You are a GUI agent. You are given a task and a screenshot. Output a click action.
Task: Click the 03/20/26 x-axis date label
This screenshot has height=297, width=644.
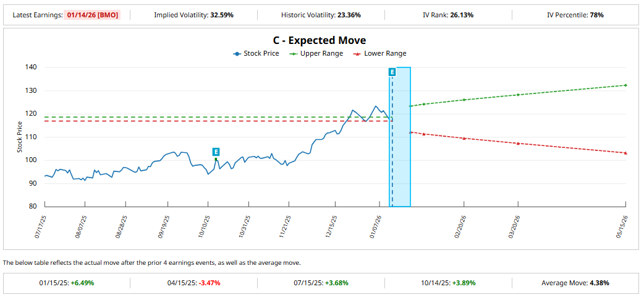click(512, 226)
